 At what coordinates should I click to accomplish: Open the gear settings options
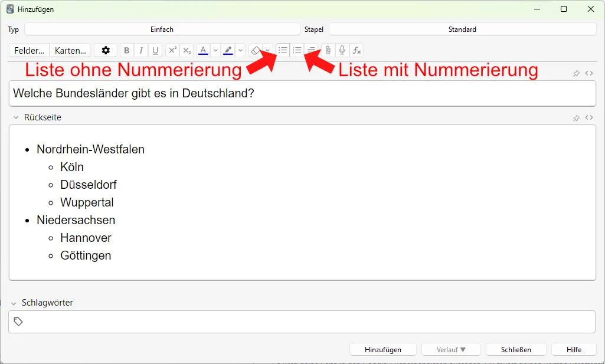pos(106,51)
